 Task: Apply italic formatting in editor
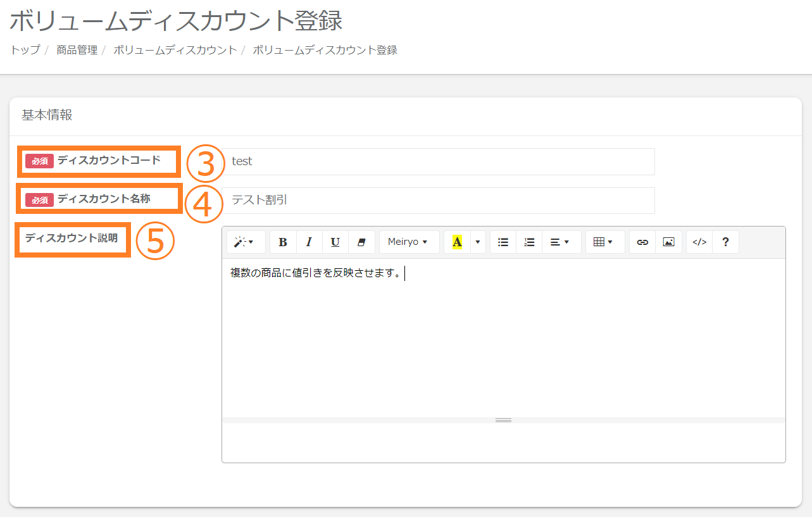(x=309, y=242)
